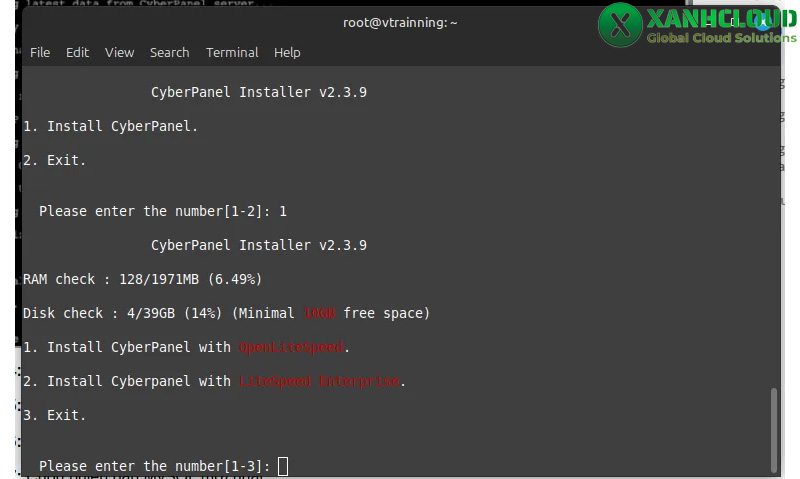Click the 'Please enter the number[1-2]: 1' line
Image resolution: width=800 pixels, height=479 pixels.
[163, 211]
